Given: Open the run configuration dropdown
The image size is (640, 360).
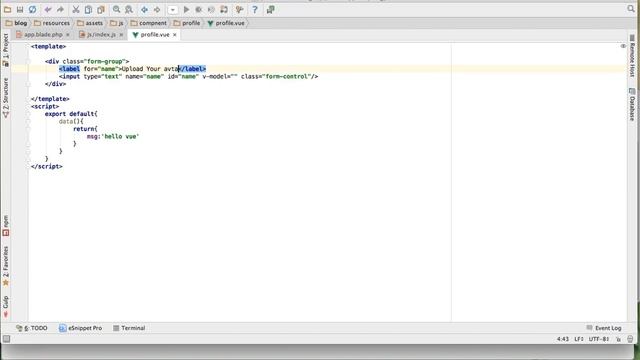Looking at the screenshot, I should tap(173, 9).
